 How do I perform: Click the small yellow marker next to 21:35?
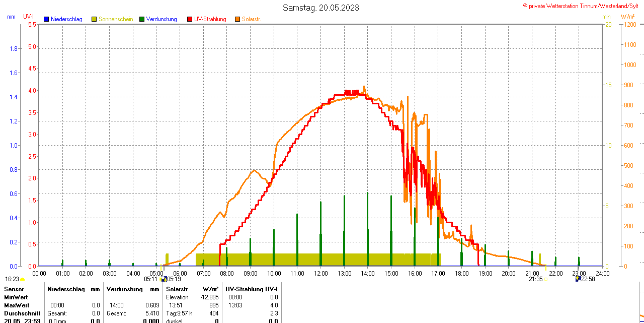click(x=545, y=279)
